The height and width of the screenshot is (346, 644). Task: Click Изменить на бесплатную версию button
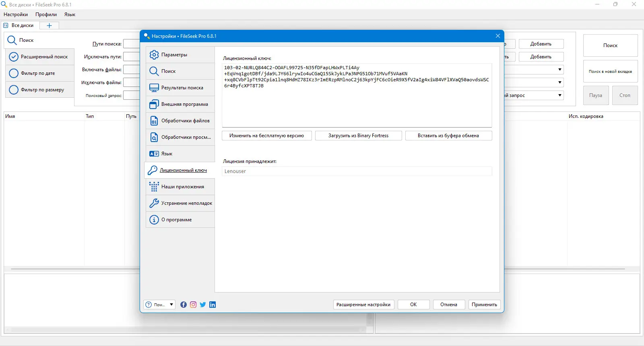[266, 136]
